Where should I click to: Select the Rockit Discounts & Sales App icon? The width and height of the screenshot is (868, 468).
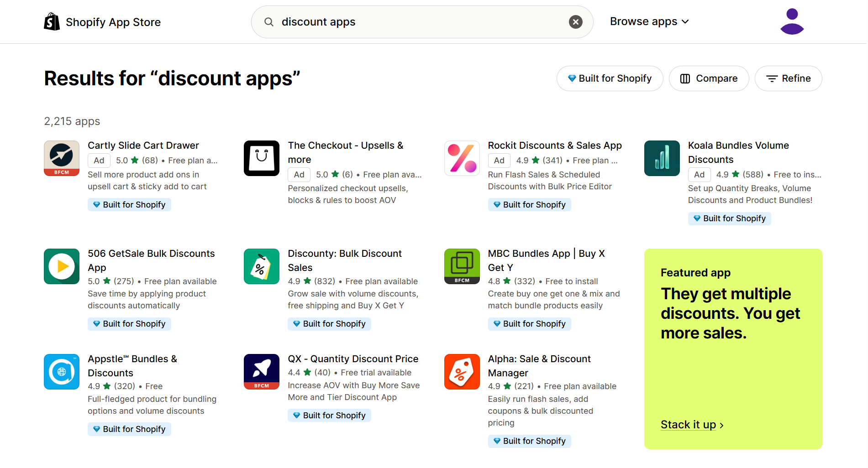pyautogui.click(x=462, y=158)
